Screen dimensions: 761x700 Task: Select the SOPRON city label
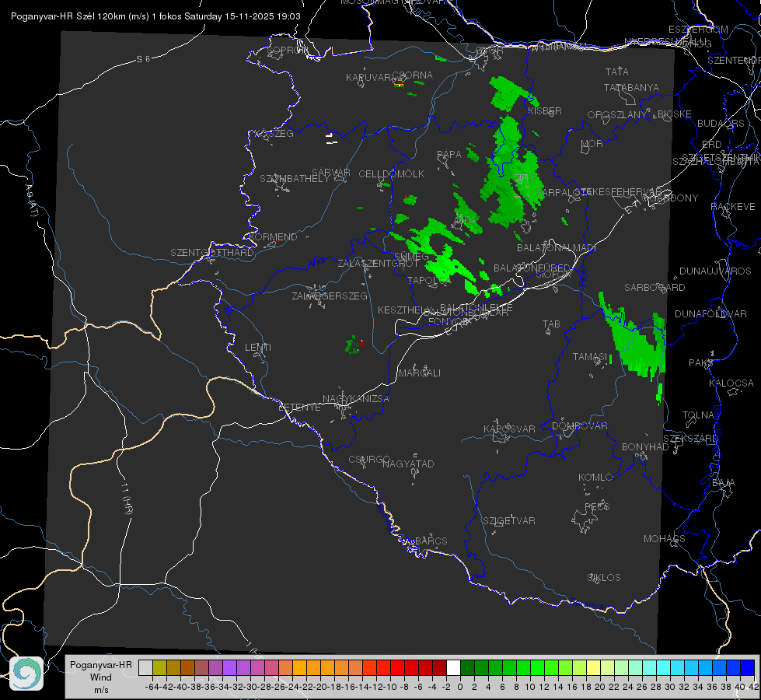point(287,50)
